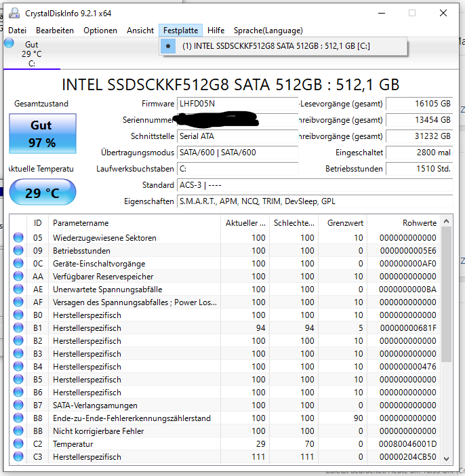Click the Standard field ACS-3
The image size is (465, 476).
coord(315,185)
